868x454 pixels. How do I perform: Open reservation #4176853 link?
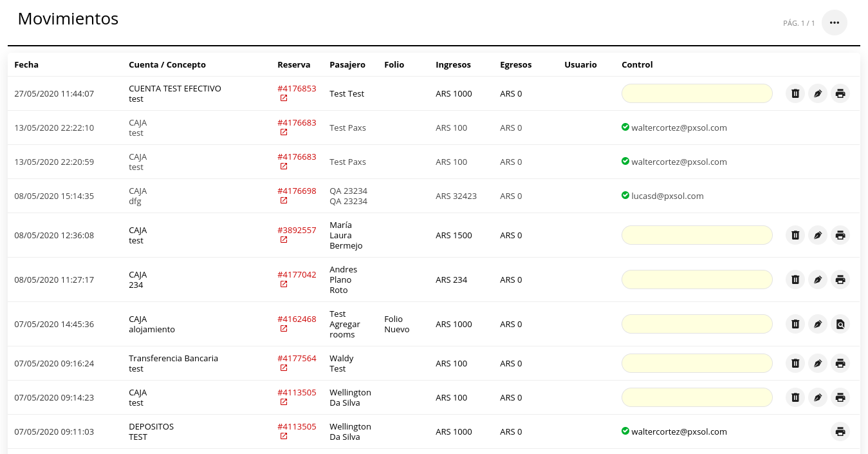(297, 88)
